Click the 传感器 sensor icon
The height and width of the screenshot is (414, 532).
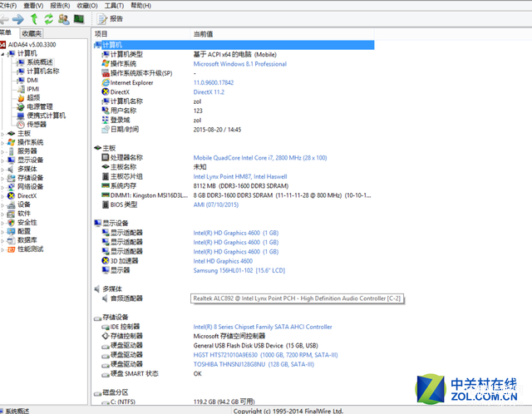click(21, 125)
